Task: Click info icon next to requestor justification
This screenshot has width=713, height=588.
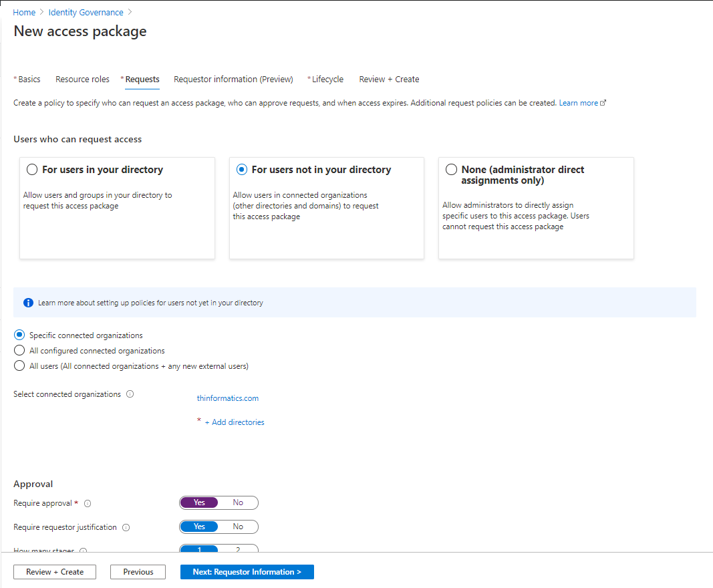Action: click(x=126, y=527)
